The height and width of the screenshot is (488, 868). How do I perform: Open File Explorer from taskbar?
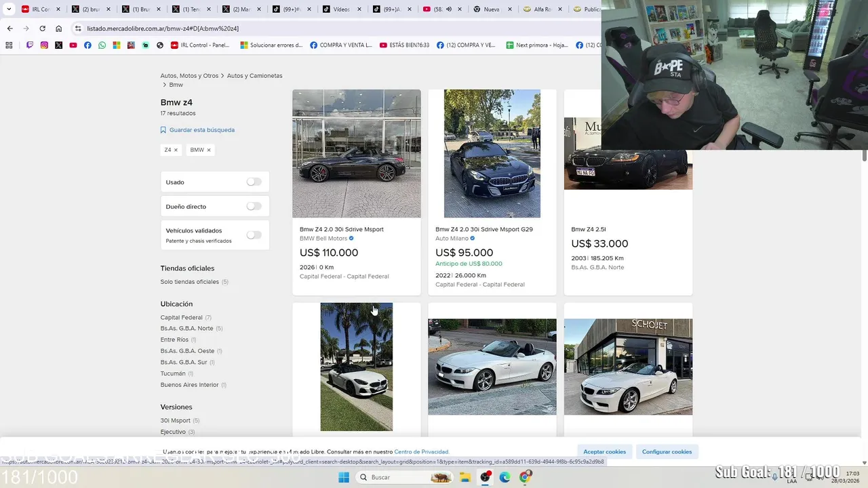[465, 477]
